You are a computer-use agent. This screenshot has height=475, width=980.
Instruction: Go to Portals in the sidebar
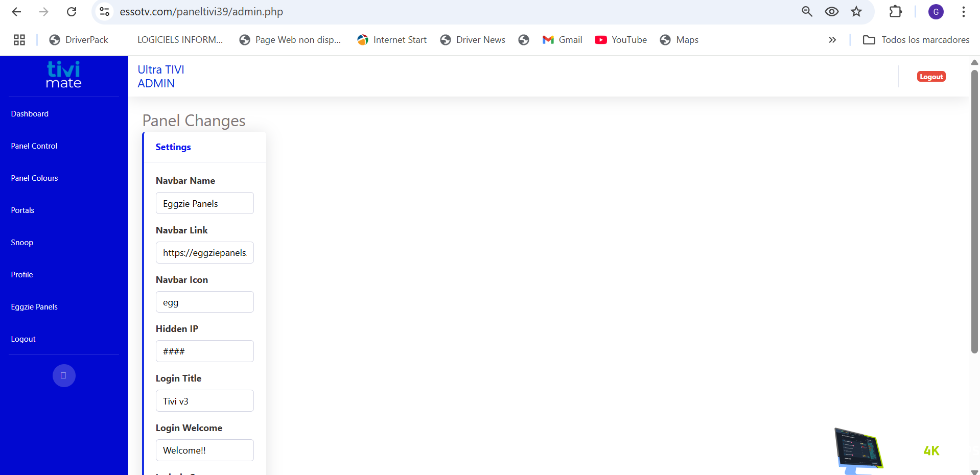[22, 210]
